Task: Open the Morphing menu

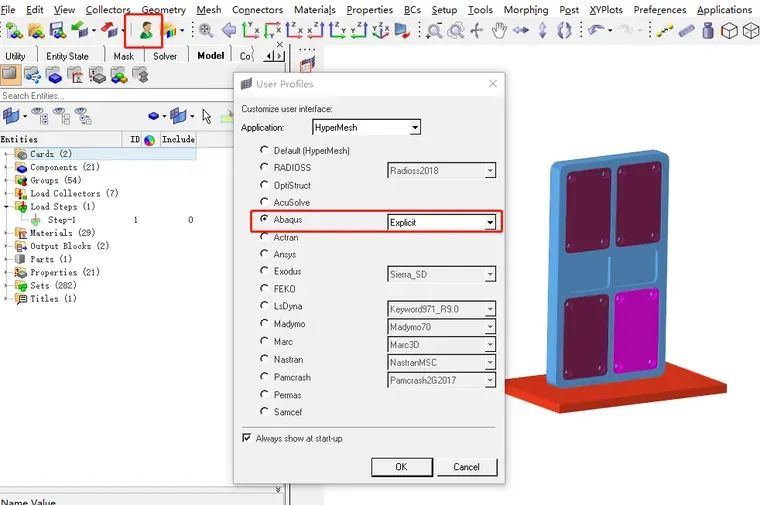Action: click(526, 10)
